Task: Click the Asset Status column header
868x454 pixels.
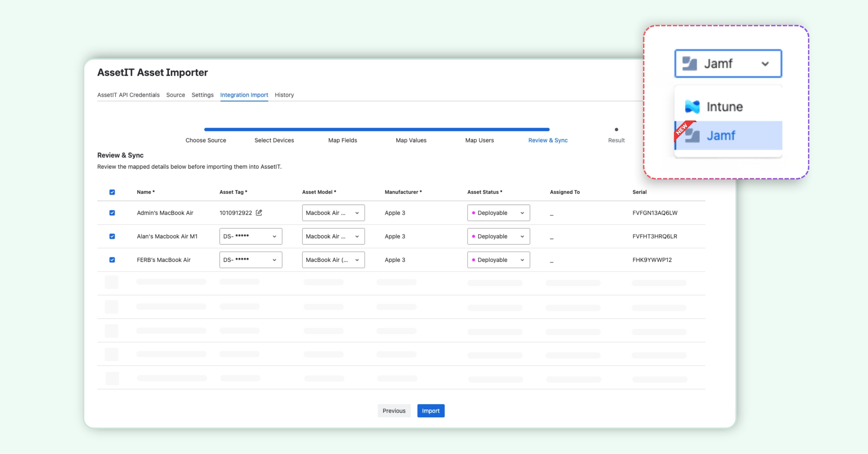Action: 484,192
